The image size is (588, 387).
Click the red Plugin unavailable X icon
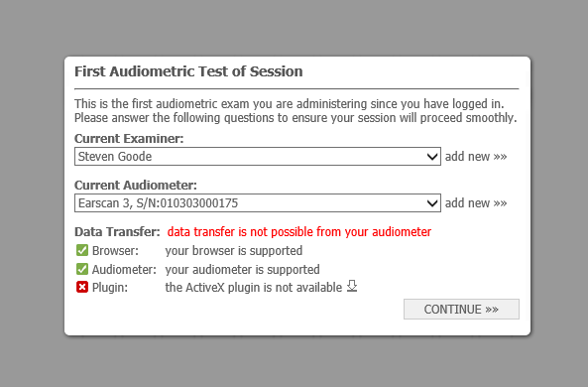tap(82, 287)
